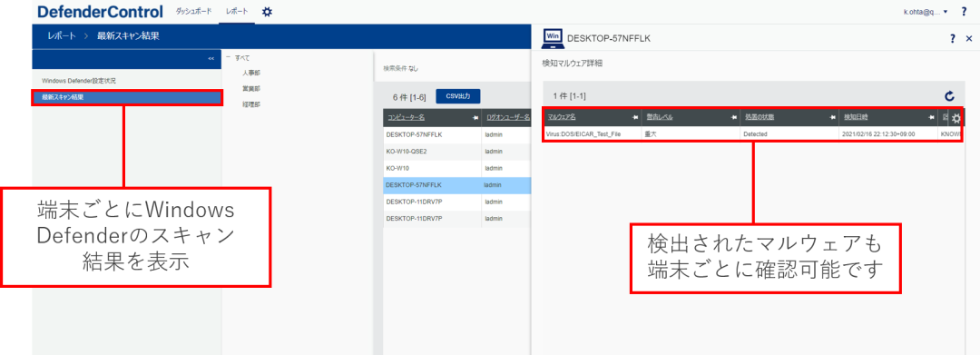Open the help question mark beside the account name
This screenshot has width=980, height=355.
pyautogui.click(x=963, y=11)
